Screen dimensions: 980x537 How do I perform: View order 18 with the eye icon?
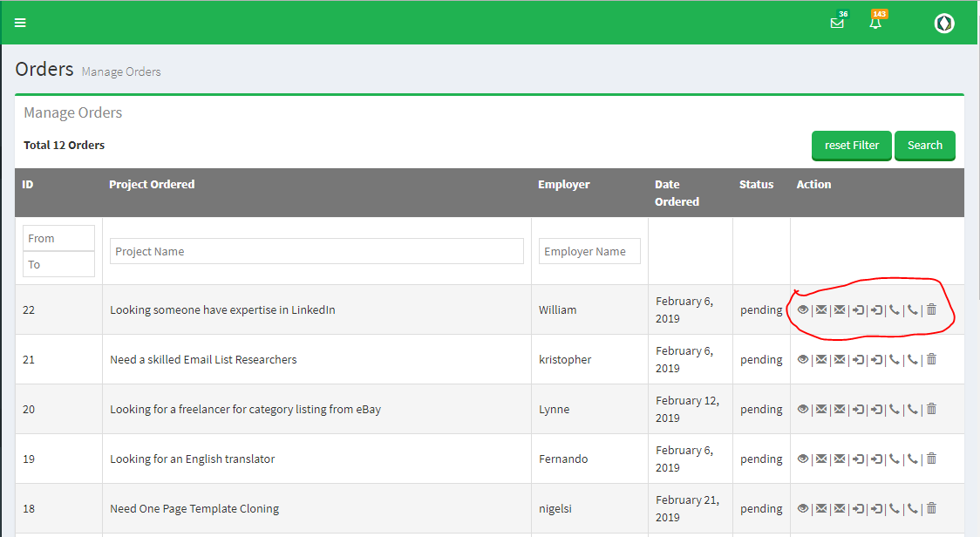tap(803, 508)
